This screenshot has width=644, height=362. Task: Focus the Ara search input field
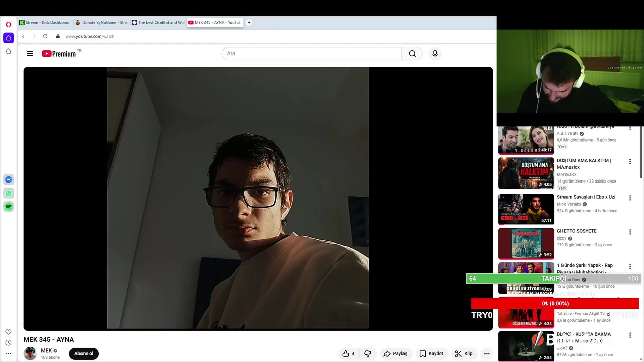pos(312,54)
